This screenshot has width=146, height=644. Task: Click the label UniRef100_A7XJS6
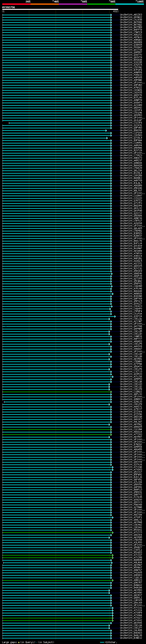point(131,376)
